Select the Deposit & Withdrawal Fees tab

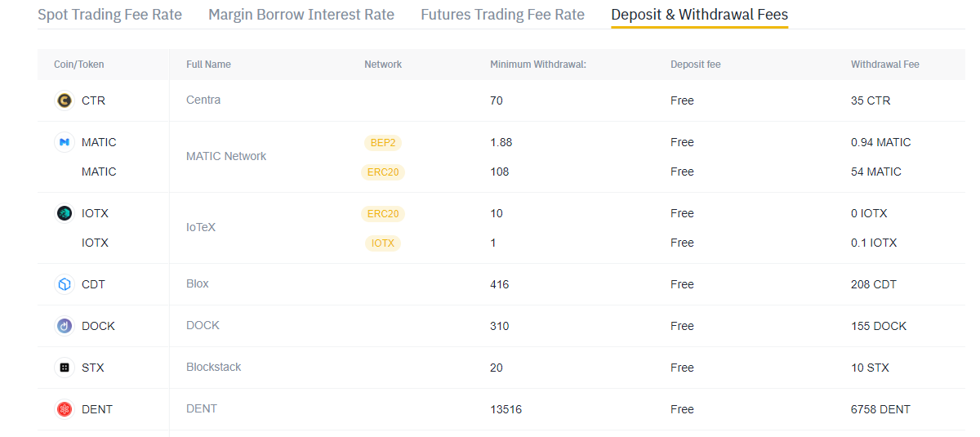[699, 15]
